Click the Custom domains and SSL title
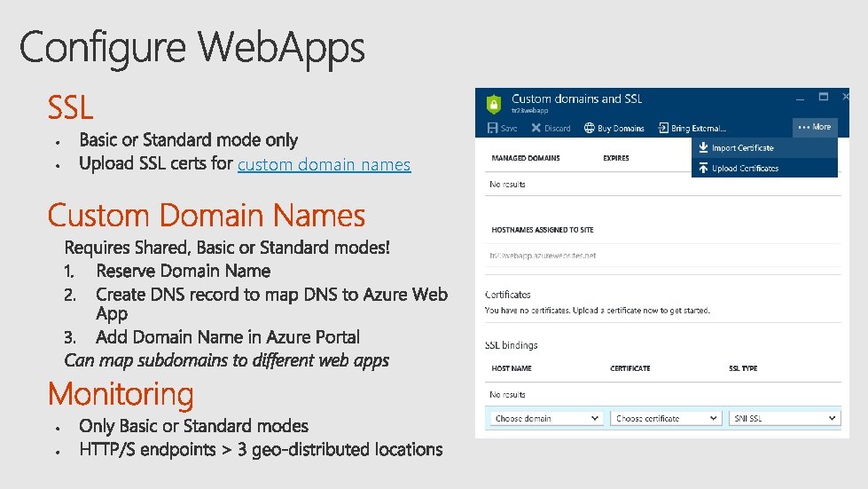 tap(576, 99)
